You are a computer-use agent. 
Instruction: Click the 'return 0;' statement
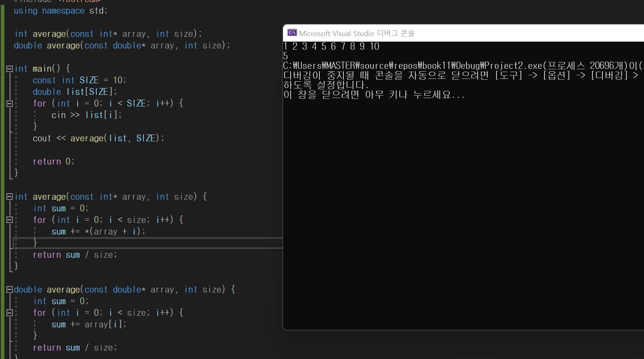tap(54, 161)
